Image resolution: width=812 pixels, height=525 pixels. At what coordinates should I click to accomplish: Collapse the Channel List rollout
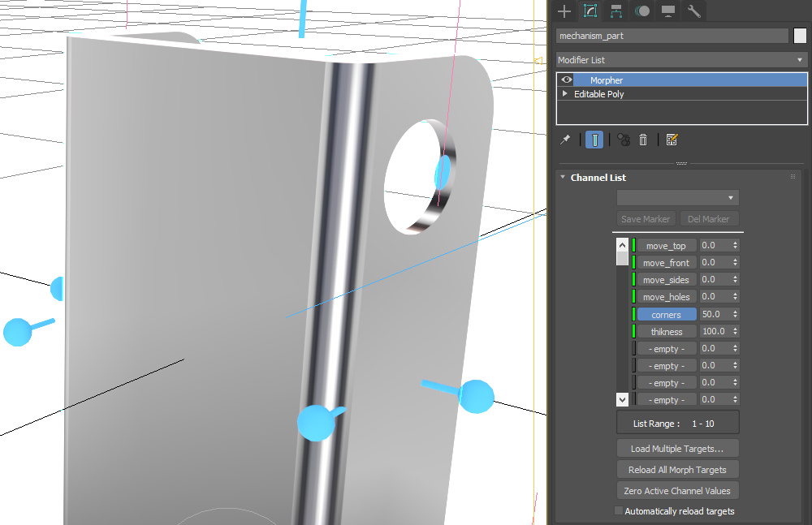[x=563, y=177]
